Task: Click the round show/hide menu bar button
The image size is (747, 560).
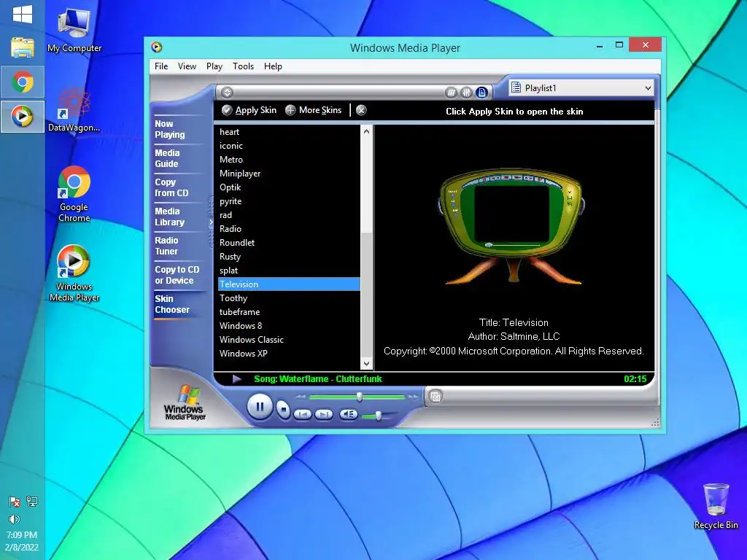Action: 228,93
